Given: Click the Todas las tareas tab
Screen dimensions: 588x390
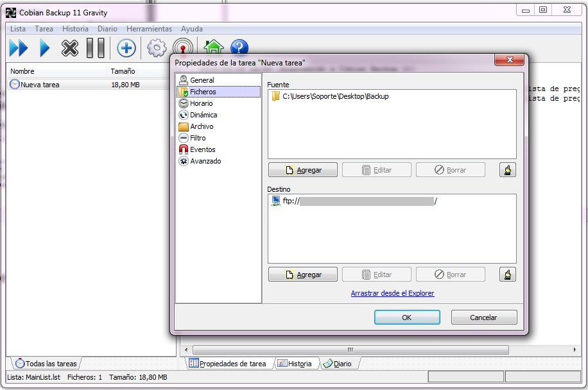Looking at the screenshot, I should pos(46,364).
